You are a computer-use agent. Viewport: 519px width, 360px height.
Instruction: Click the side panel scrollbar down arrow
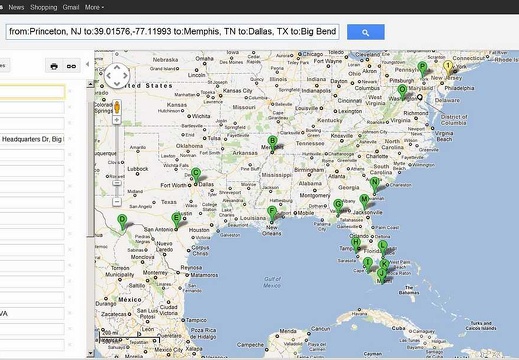(90, 353)
